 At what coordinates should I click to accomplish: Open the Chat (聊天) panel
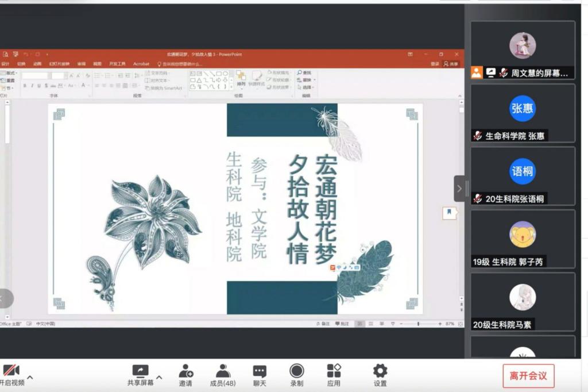coord(260,371)
